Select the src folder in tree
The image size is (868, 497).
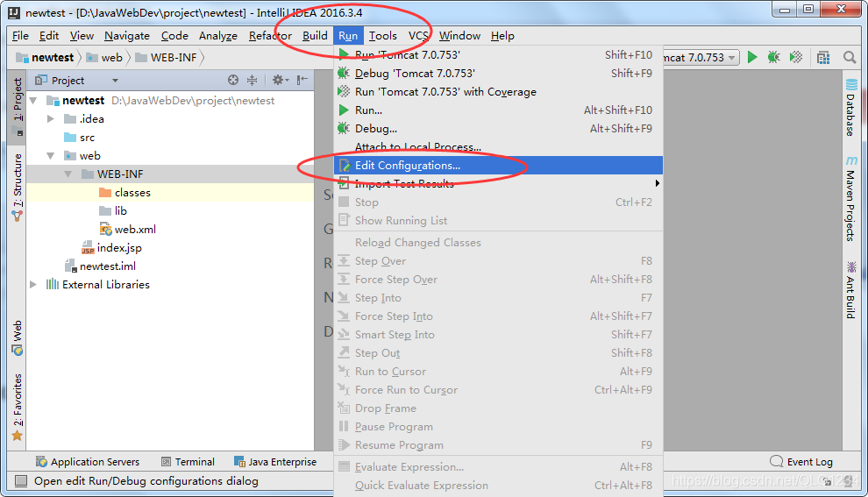[79, 138]
